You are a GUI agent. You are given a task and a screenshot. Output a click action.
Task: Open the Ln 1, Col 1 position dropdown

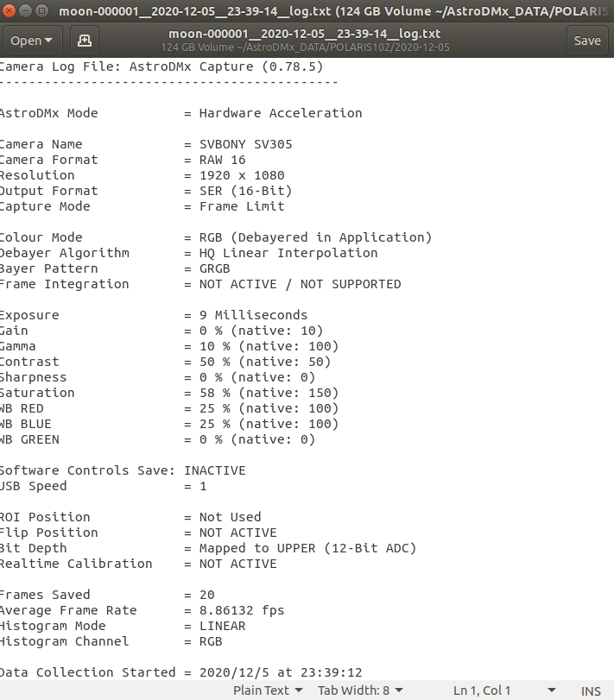pos(504,691)
